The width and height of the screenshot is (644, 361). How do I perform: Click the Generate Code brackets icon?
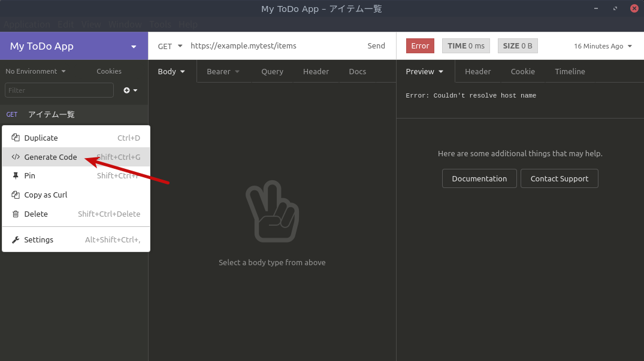coord(16,157)
